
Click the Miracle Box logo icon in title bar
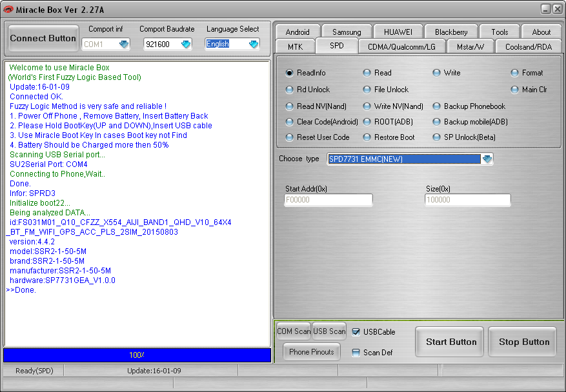click(x=8, y=10)
